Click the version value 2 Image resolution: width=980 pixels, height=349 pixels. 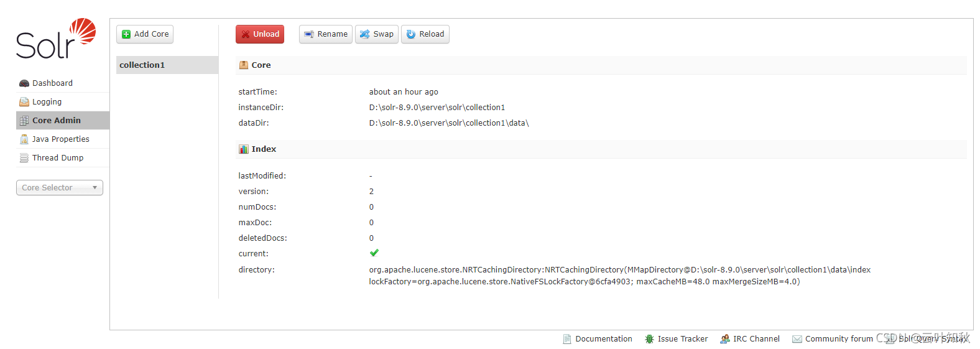(371, 192)
